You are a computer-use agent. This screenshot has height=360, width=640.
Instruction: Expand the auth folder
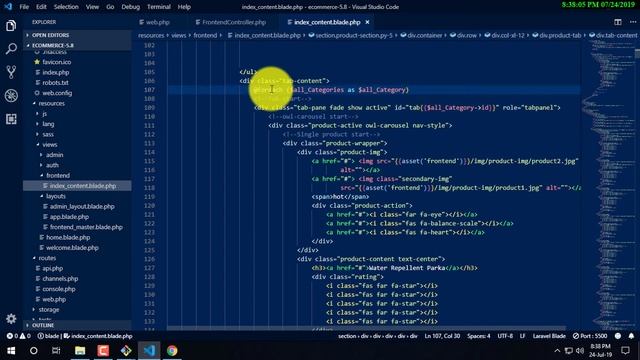pyautogui.click(x=52, y=165)
